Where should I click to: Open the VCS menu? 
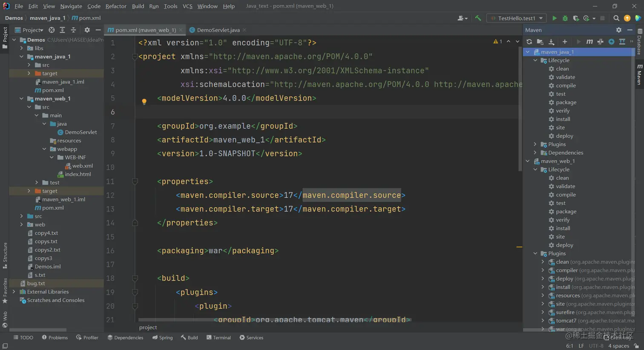[x=187, y=6]
